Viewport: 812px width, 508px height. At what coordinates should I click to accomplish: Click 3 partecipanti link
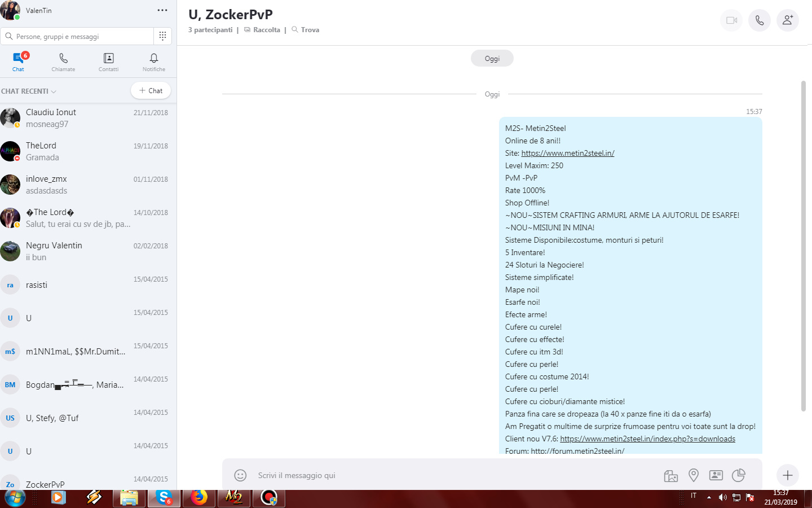click(x=210, y=30)
